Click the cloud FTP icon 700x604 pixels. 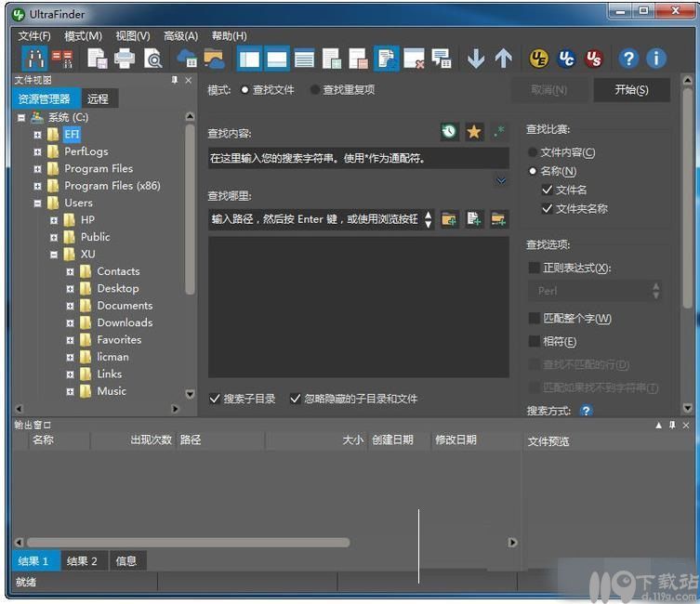pos(187,59)
